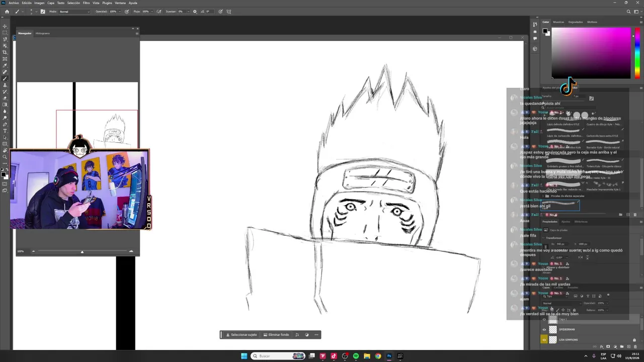
Task: Select the Move tool
Action: point(5,26)
